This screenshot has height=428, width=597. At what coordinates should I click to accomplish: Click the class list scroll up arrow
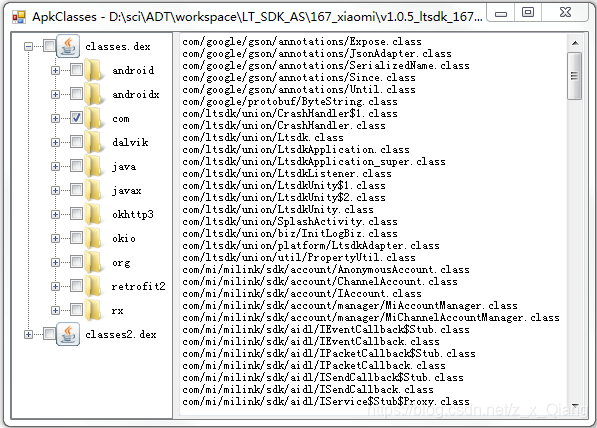pos(575,43)
